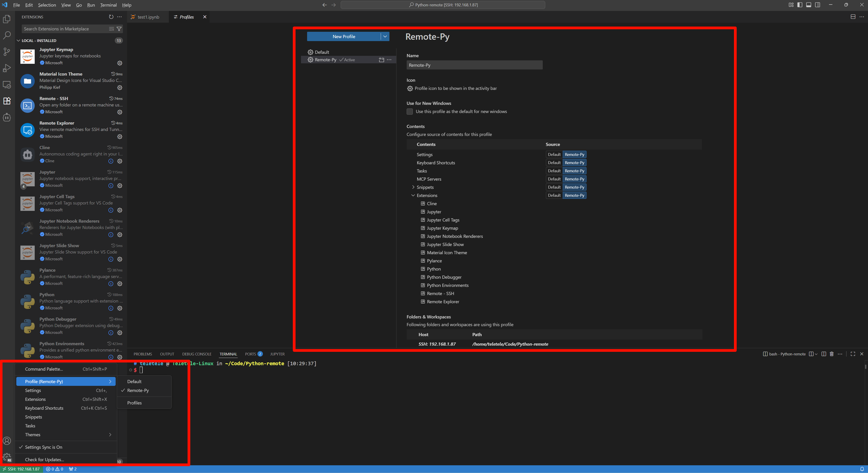Set Settings source to Default
The height and width of the screenshot is (473, 868).
coord(554,154)
